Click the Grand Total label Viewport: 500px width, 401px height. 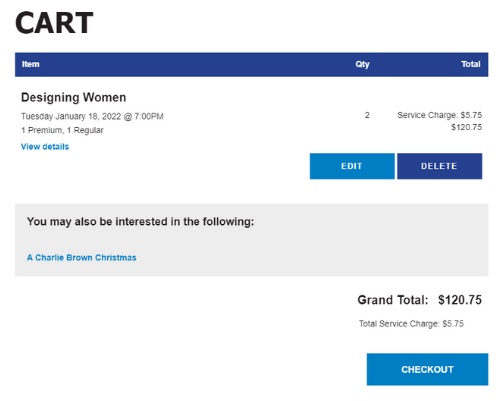(x=393, y=300)
